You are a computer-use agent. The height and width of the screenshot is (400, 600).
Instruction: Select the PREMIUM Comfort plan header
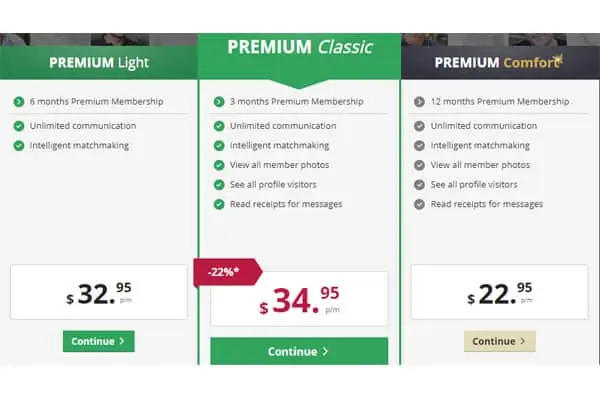click(x=500, y=62)
